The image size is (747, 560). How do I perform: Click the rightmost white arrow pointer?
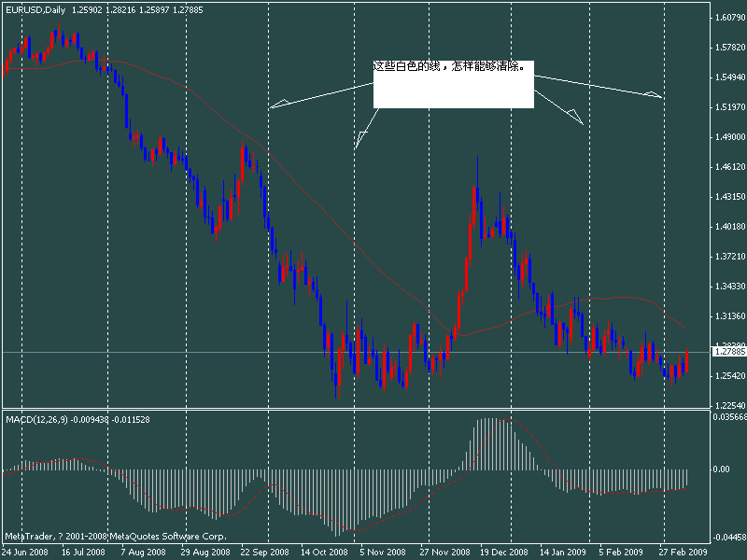pyautogui.click(x=654, y=93)
